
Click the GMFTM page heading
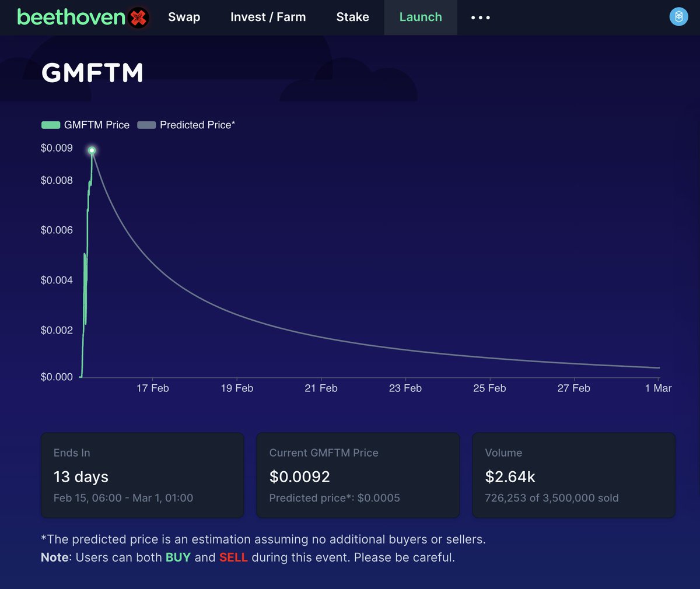[93, 73]
